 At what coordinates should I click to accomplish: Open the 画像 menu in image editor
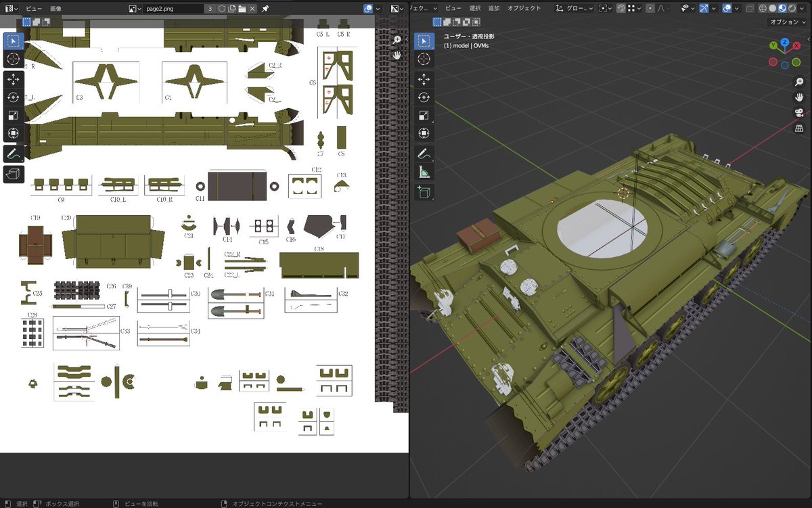55,8
